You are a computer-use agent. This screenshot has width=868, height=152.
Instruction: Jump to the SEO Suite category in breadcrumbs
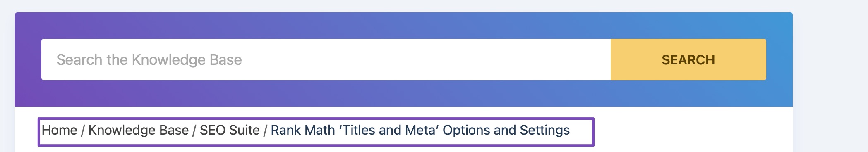point(230,130)
